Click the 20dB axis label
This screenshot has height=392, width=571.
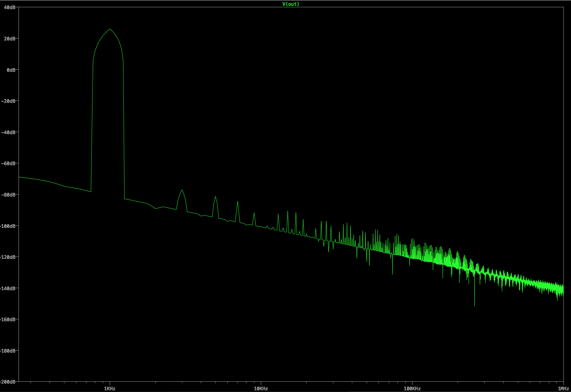tap(9, 39)
